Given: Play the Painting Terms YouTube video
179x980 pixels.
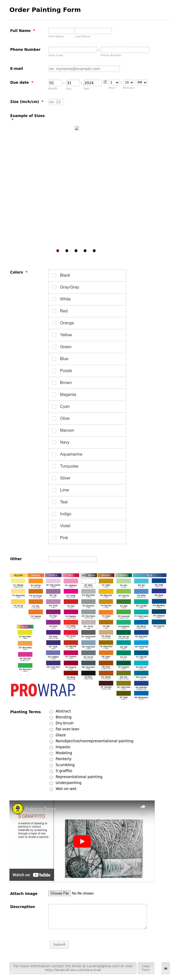Looking at the screenshot, I should pos(82,841).
